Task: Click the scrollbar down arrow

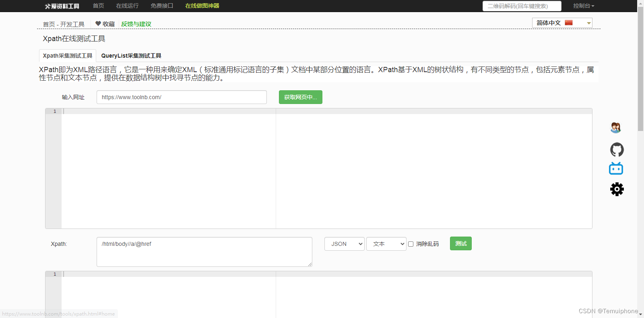Action: click(x=640, y=314)
